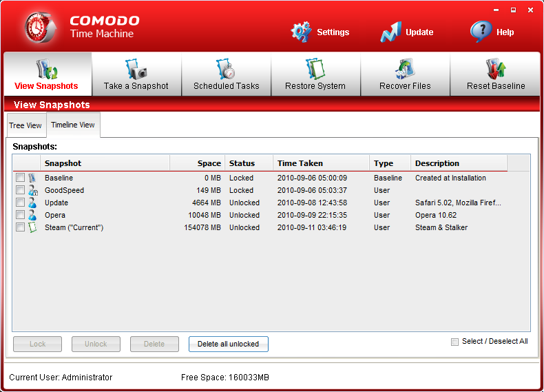Screen dimensions: 544x392
Task: Close the Comodo Time Machine window
Action: click(530, 10)
